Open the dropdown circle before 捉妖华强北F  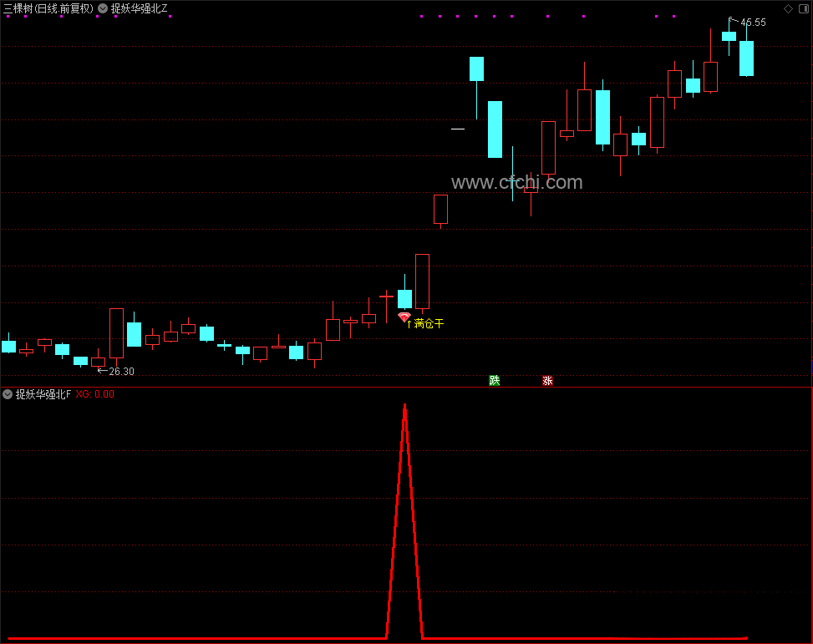[8, 394]
